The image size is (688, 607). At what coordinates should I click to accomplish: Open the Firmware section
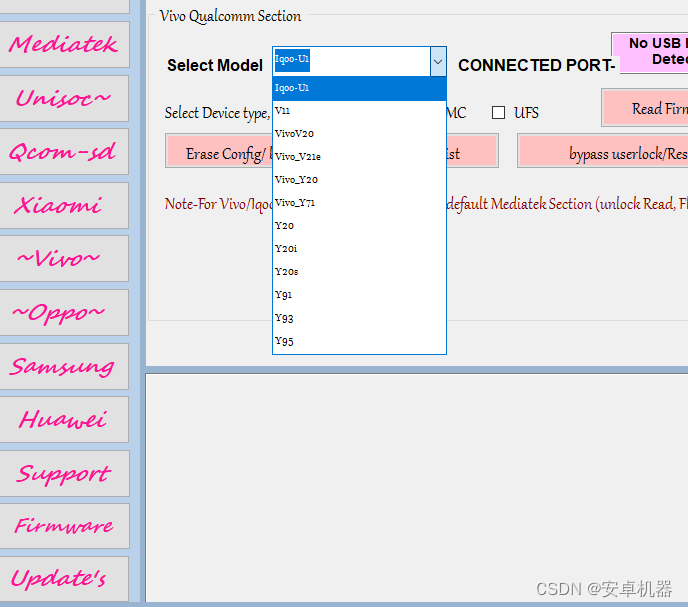64,526
